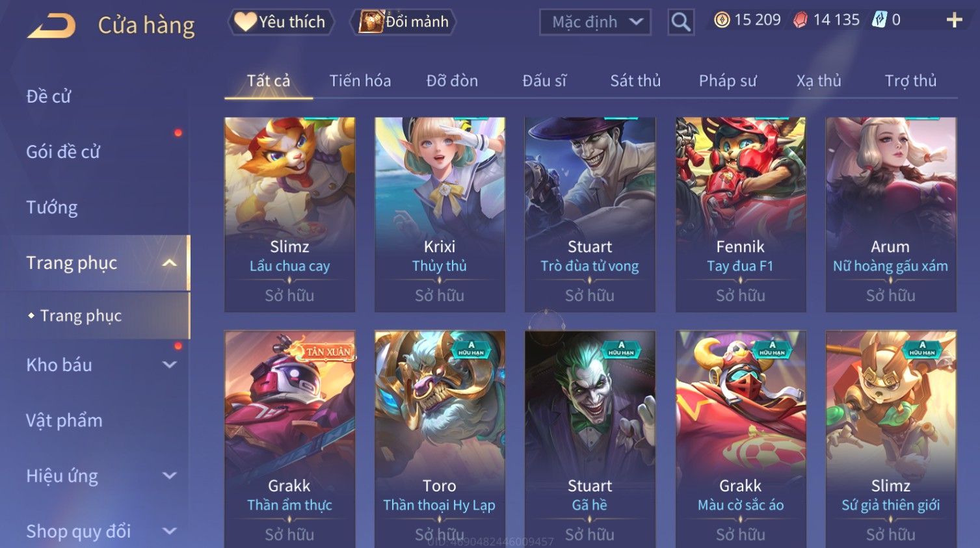Click the golden back arrow icon

point(51,26)
